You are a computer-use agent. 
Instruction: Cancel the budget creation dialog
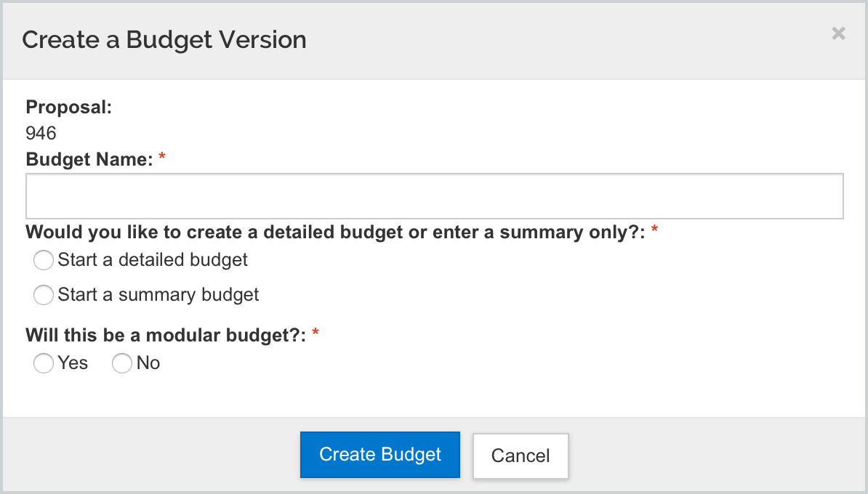pyautogui.click(x=521, y=455)
